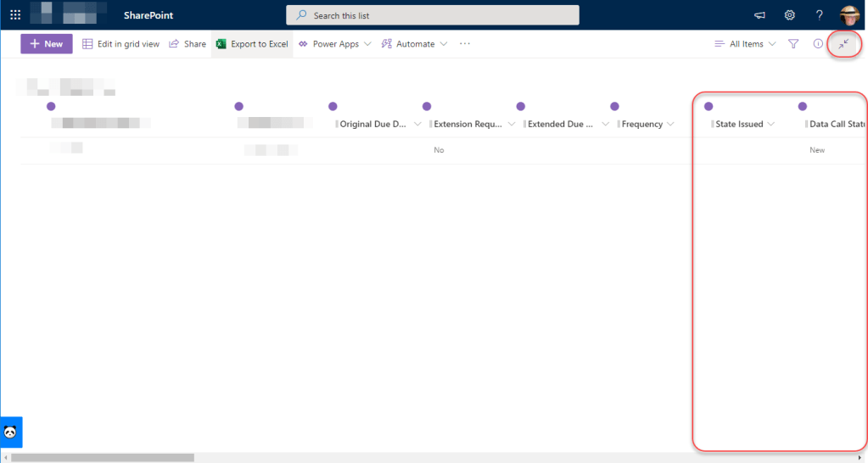Open the app launcher waffle icon

click(x=15, y=15)
